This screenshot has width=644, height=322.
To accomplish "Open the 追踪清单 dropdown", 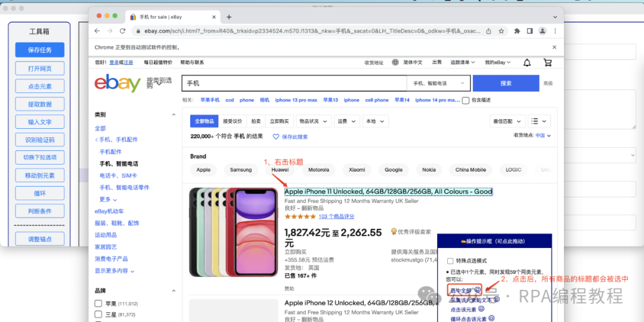I will (x=463, y=63).
